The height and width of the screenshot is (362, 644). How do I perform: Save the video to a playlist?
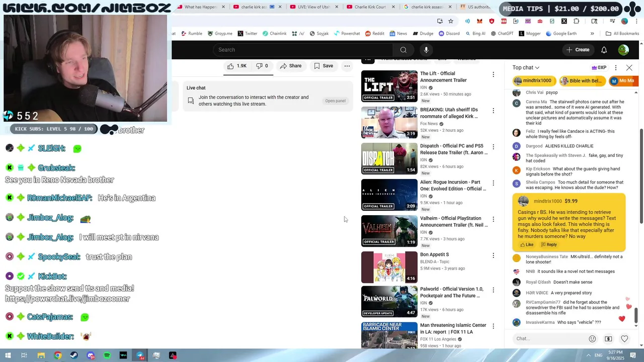[x=324, y=66]
